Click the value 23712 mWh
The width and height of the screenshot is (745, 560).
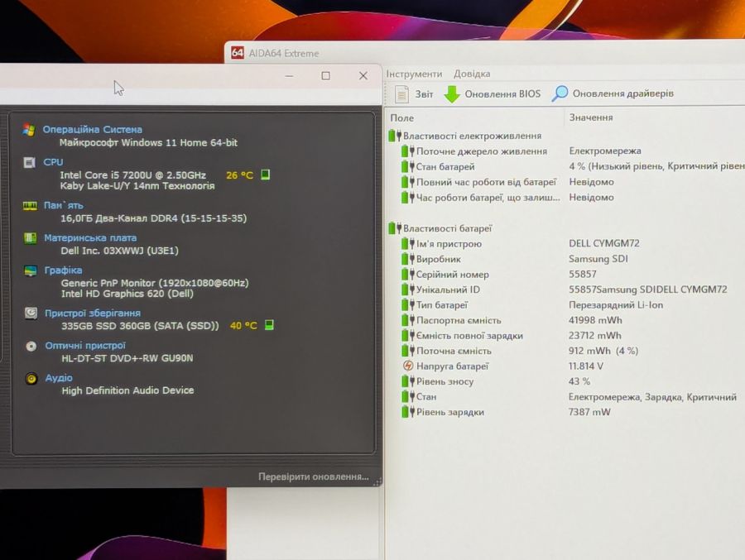(x=595, y=335)
